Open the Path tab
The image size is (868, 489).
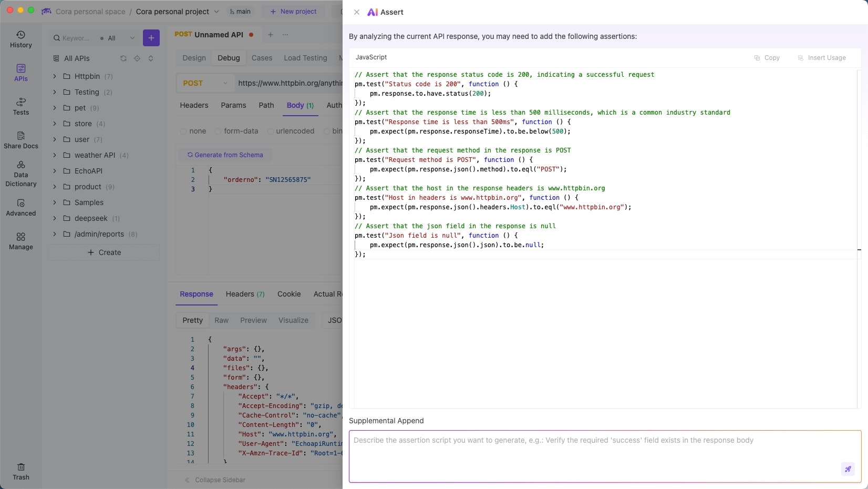tap(266, 105)
